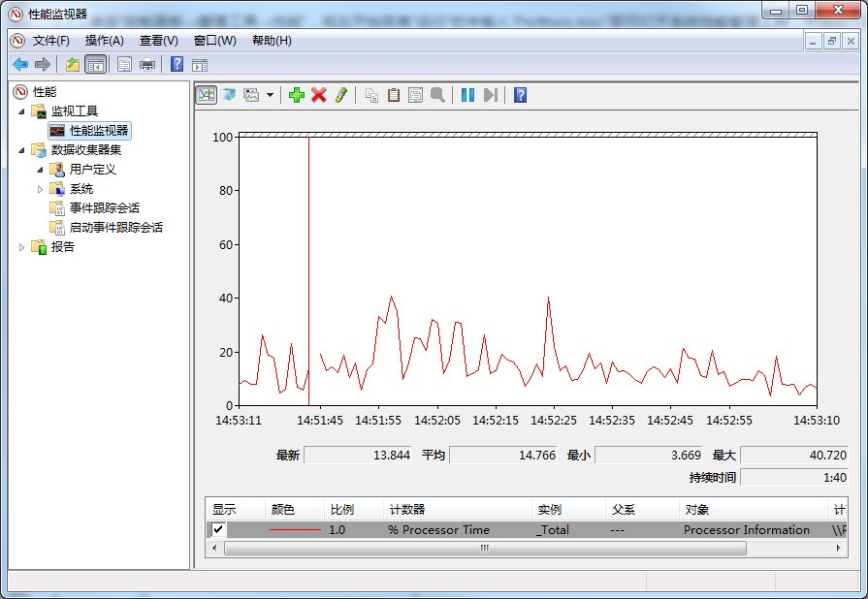The image size is (868, 599).
Task: Click the view log data cube icon
Action: point(228,95)
